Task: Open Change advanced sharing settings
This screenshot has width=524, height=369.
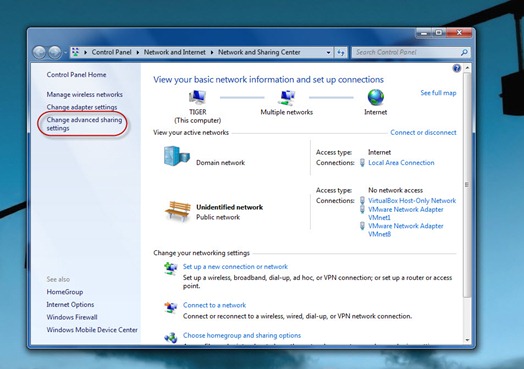Action: point(84,124)
